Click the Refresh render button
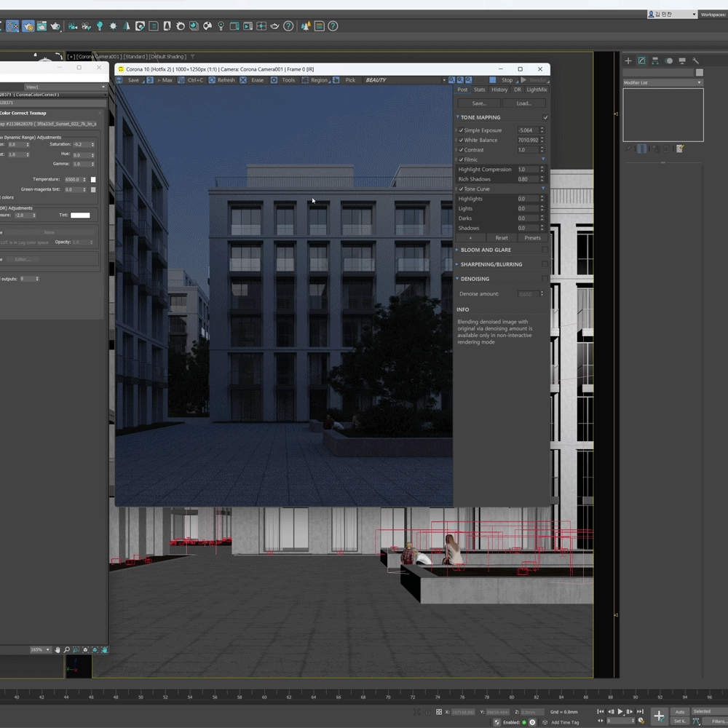The width and height of the screenshot is (728, 728). (222, 80)
